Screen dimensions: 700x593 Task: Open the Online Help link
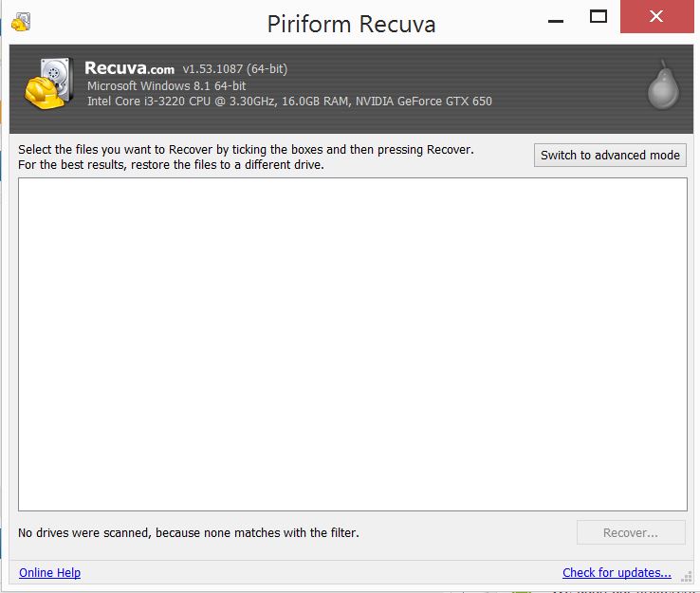pyautogui.click(x=49, y=572)
